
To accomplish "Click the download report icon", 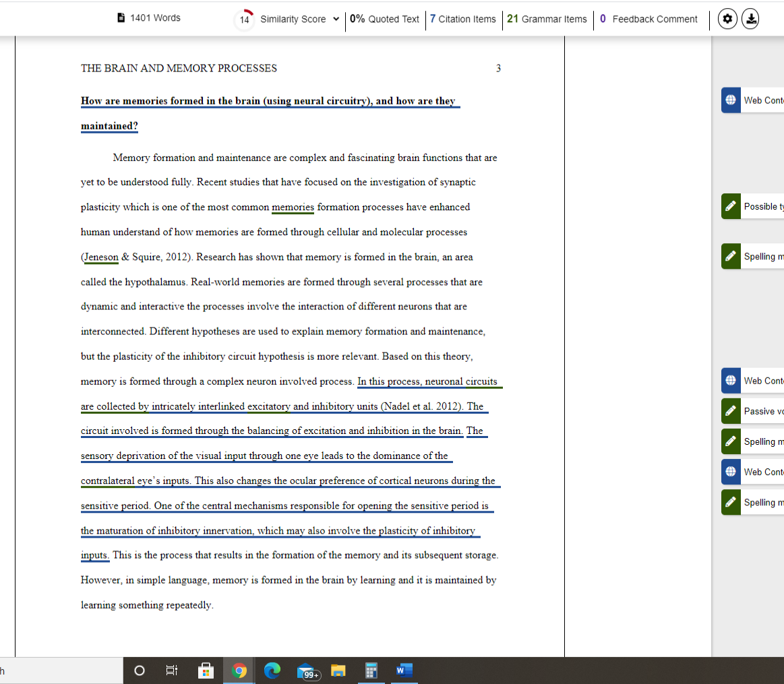I will coord(750,19).
